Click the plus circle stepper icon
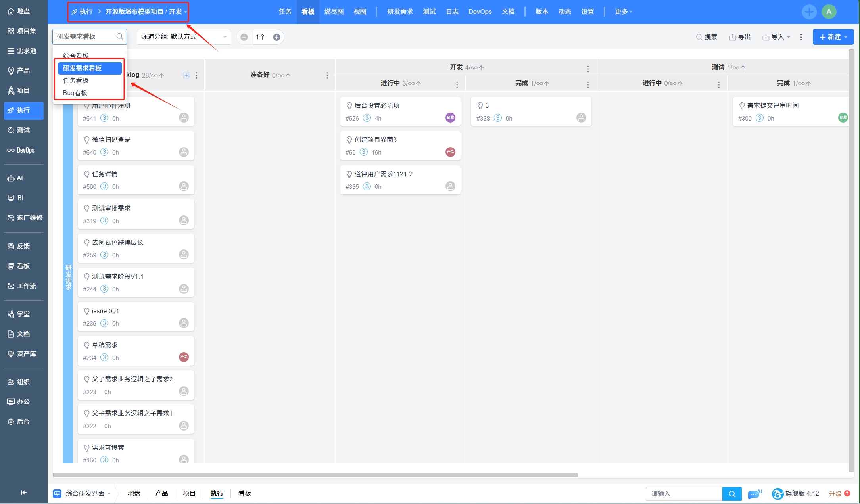Screen dimensions: 860x504 click(276, 37)
